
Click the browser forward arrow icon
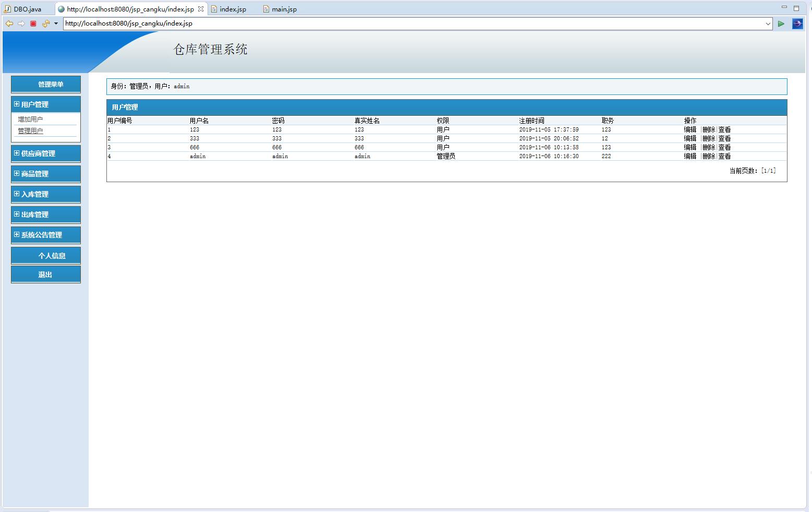tap(21, 23)
